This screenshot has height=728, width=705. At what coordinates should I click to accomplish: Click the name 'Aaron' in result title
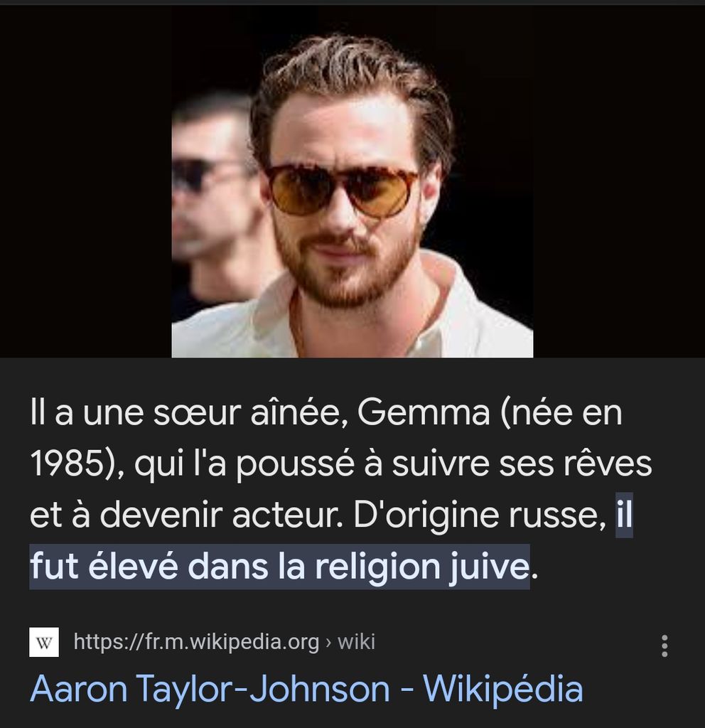(79, 688)
